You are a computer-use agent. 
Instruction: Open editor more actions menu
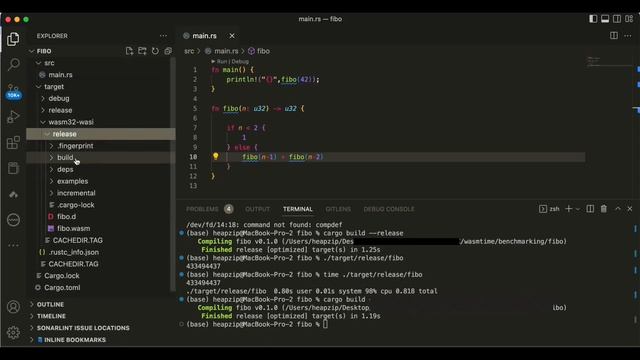[628, 36]
